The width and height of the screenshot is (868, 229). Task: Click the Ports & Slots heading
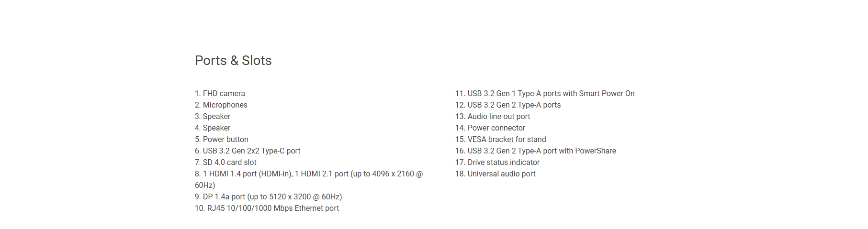tap(233, 61)
